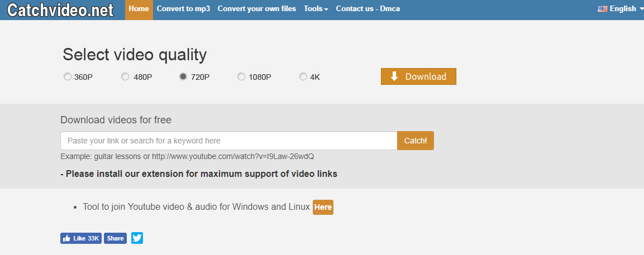The height and width of the screenshot is (255, 644).
Task: Click the Facebook Like thumbs-up button
Action: [x=81, y=238]
